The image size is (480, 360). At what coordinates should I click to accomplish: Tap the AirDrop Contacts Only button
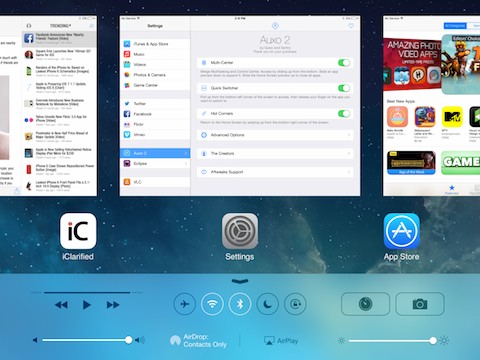click(199, 341)
